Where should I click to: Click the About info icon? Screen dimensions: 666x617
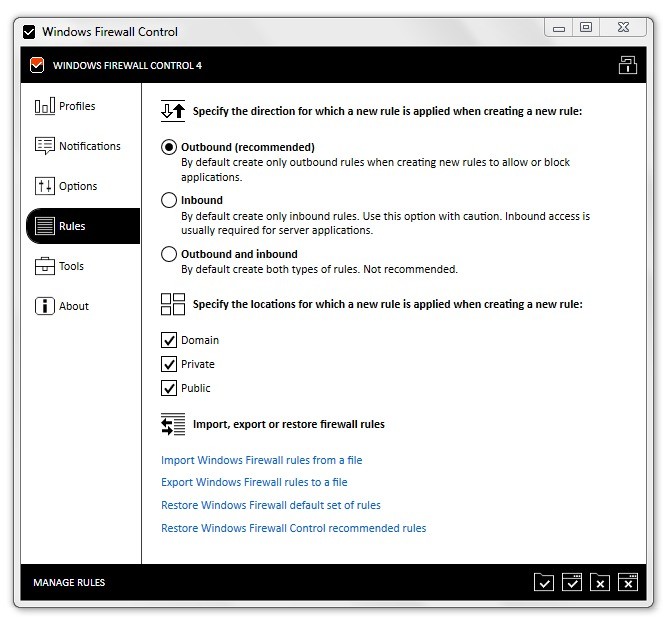pos(45,306)
